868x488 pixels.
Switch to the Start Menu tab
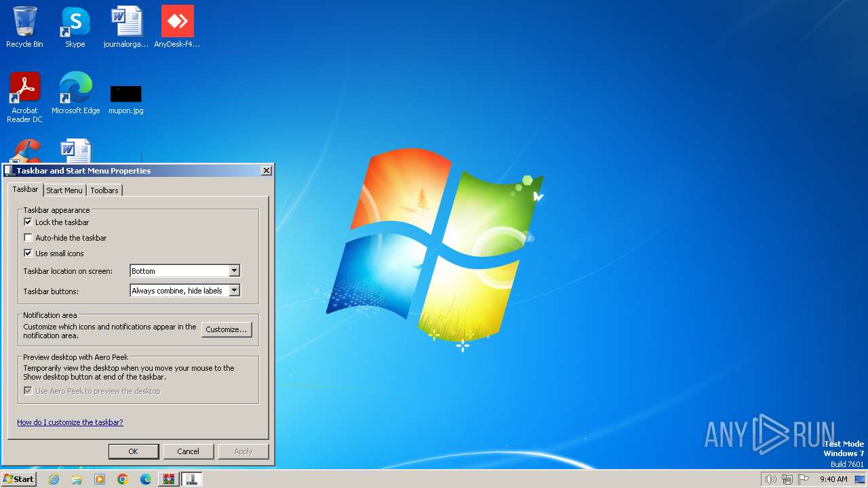[x=64, y=190]
